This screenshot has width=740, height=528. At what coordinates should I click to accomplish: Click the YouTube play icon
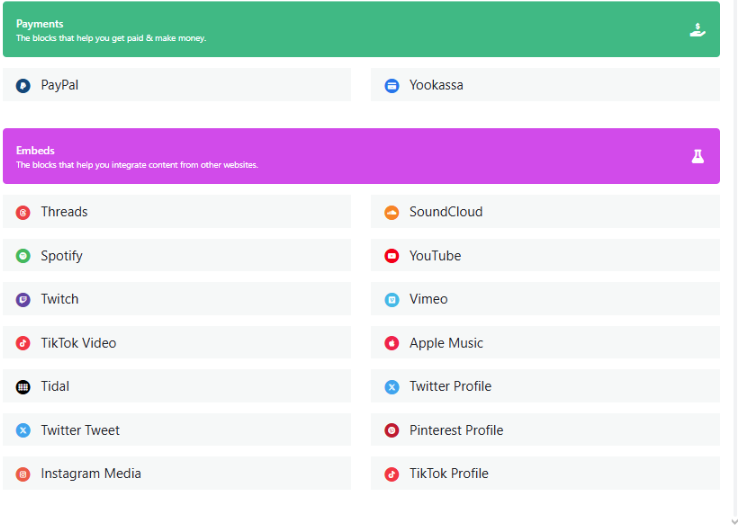pos(392,256)
